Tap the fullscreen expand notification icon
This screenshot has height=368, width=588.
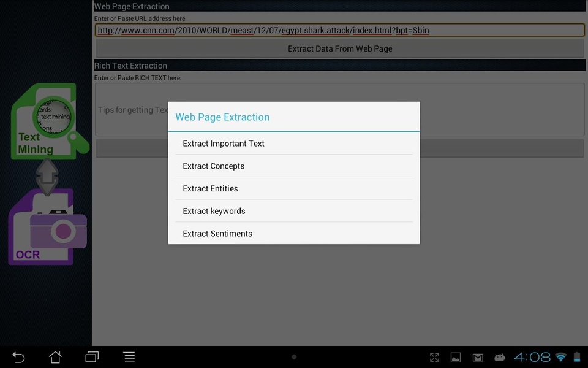434,358
